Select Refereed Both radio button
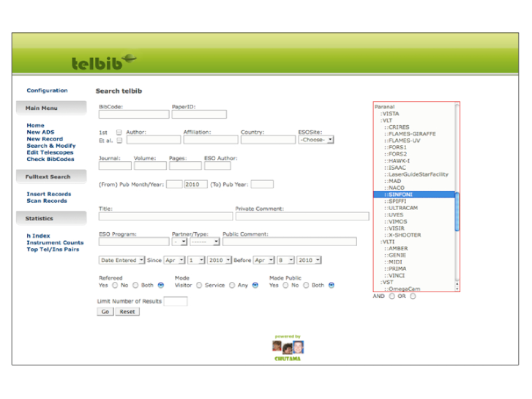The width and height of the screenshot is (532, 399). 161,286
